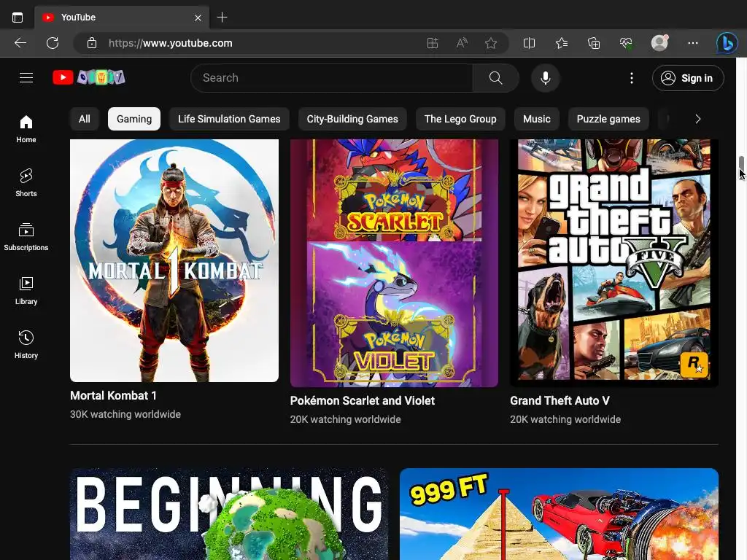Select the YouTube browser tab
Screen dimensions: 747x560
(122, 17)
